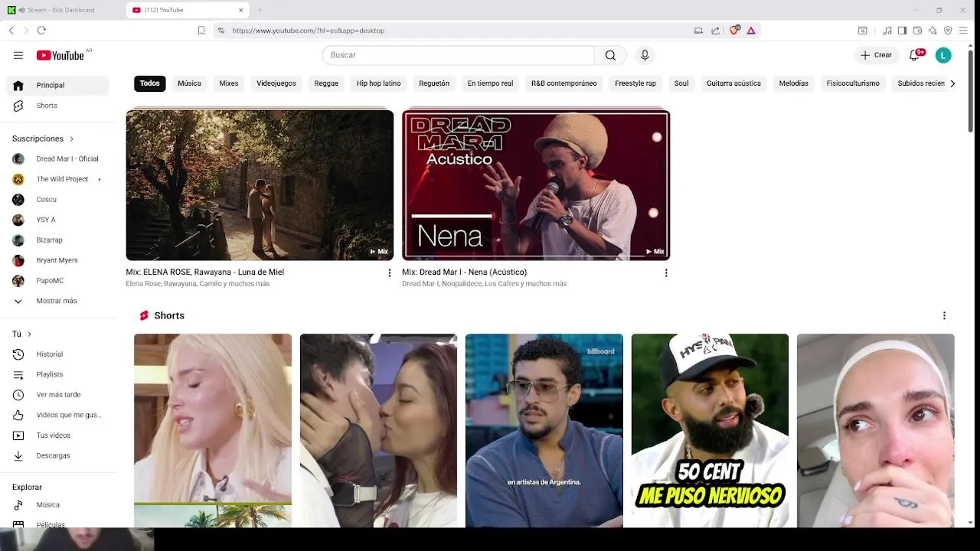Image resolution: width=980 pixels, height=551 pixels.
Task: Select the Música filter chip
Action: pos(189,83)
